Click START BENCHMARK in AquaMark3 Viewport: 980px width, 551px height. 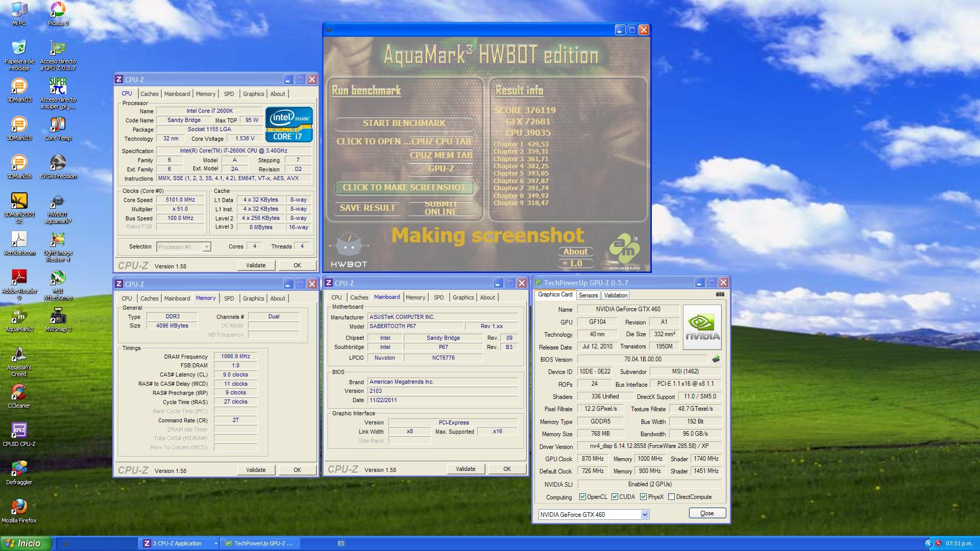[404, 123]
